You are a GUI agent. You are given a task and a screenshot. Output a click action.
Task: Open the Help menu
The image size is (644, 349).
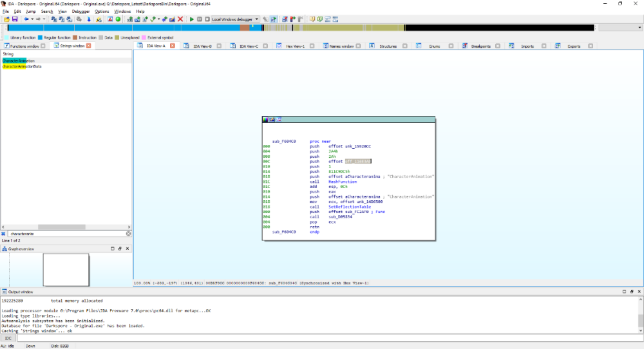140,12
